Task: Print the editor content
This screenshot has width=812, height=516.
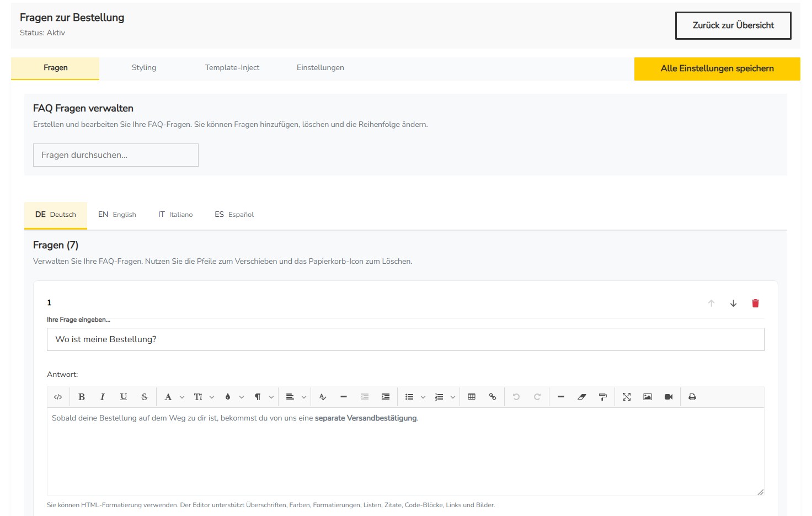Action: 692,397
